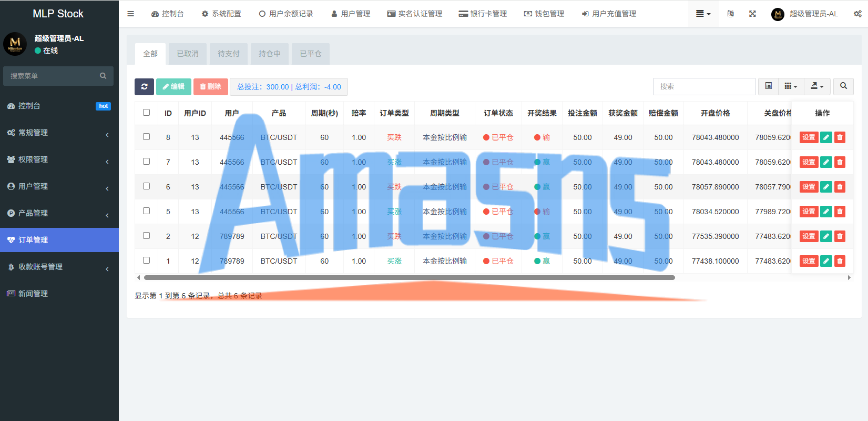Screen dimensions: 868x421
Task: Click the horizontal scrollbar under the table
Action: pyautogui.click(x=409, y=277)
